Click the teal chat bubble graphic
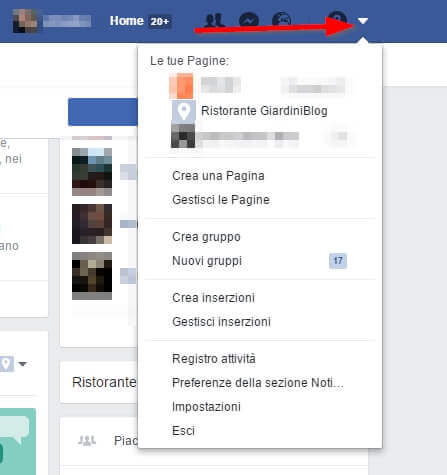 (16, 429)
